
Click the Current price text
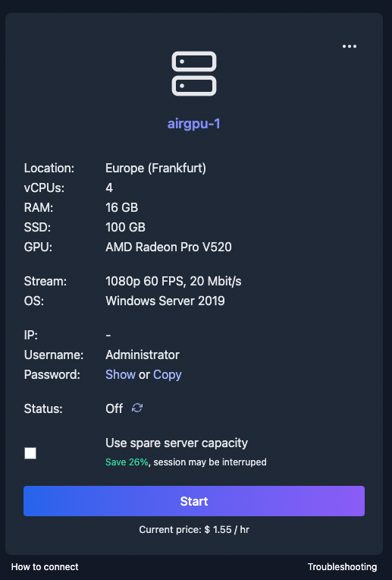(x=194, y=529)
